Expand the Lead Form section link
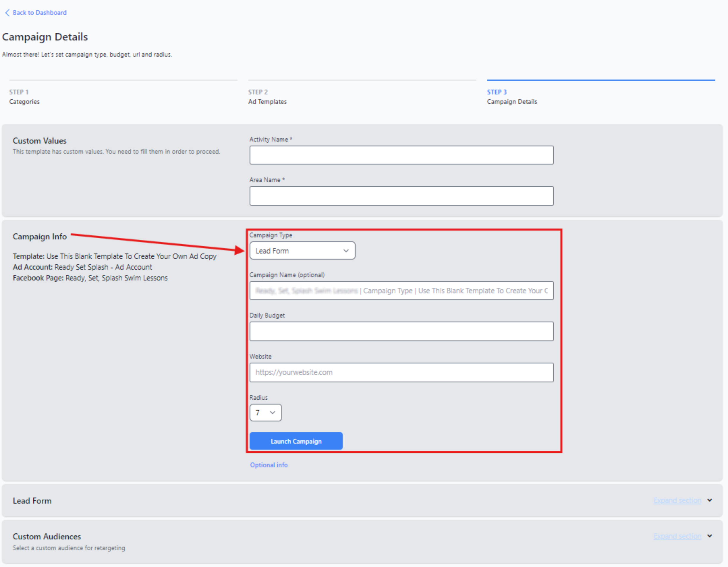This screenshot has width=728, height=567. pyautogui.click(x=677, y=501)
